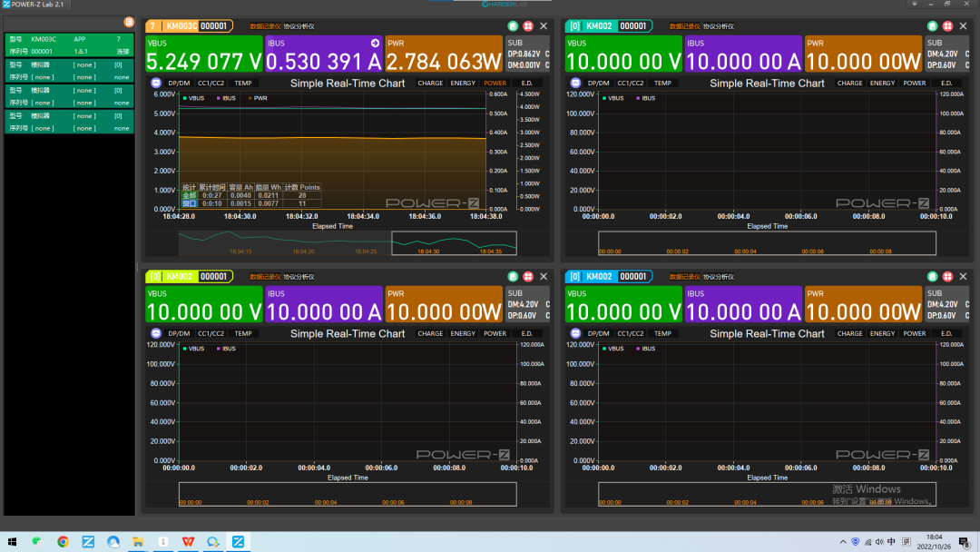Click KM003C chart overview range window

(454, 243)
